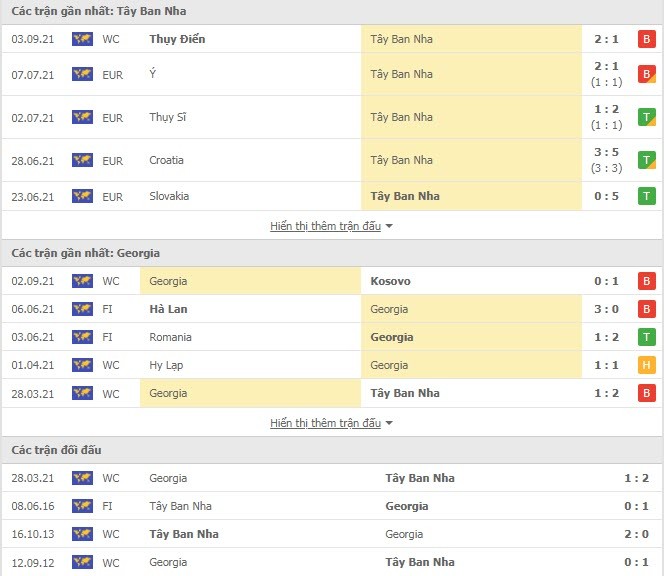Click the B badge on the 07.07.21 Ý match

[x=646, y=74]
